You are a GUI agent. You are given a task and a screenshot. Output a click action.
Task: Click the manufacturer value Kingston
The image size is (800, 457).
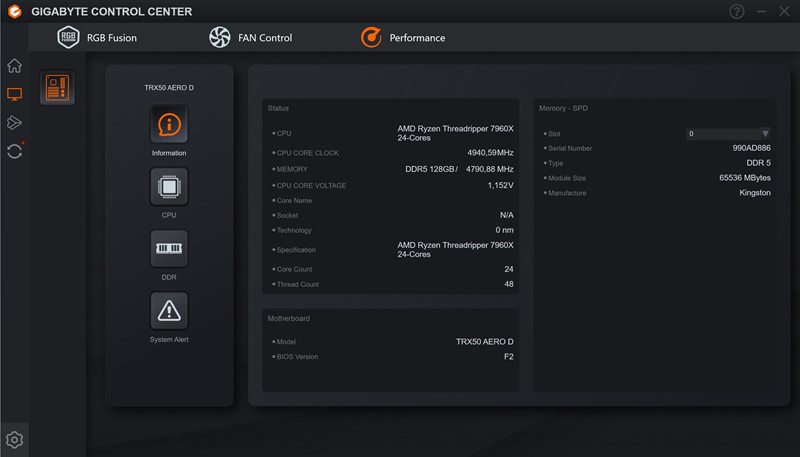click(755, 193)
